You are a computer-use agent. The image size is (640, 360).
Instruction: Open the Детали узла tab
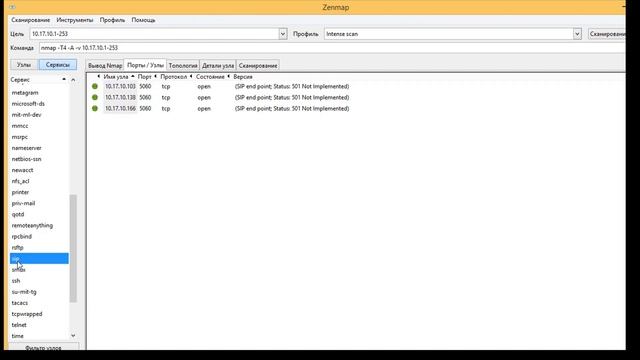click(218, 65)
